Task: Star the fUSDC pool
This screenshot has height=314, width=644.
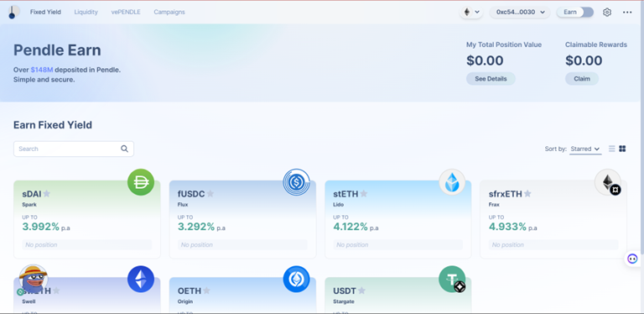Action: (210, 194)
